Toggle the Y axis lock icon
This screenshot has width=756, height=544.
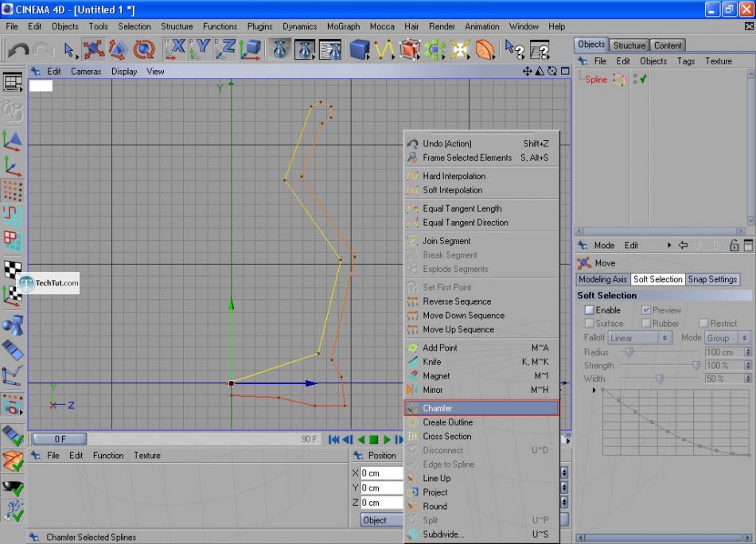[200, 49]
